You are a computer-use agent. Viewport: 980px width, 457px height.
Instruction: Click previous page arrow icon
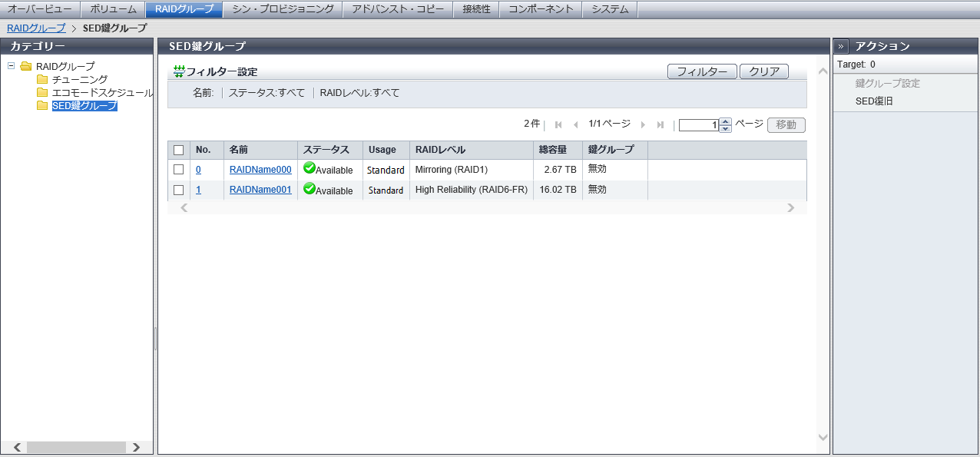576,125
